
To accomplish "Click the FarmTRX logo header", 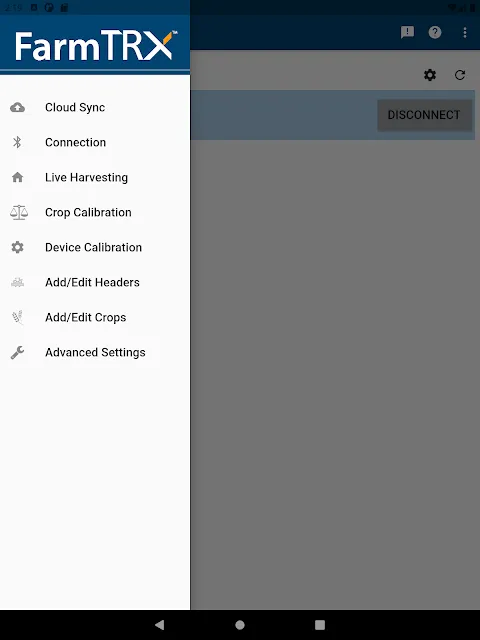I will [x=96, y=45].
